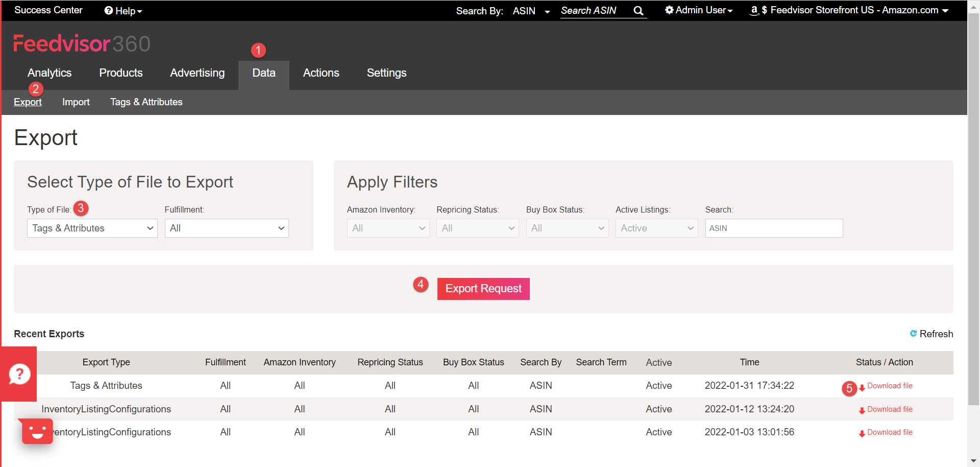Click the Refresh icon for recent exports
Screen dimensions: 980x467
[913, 333]
